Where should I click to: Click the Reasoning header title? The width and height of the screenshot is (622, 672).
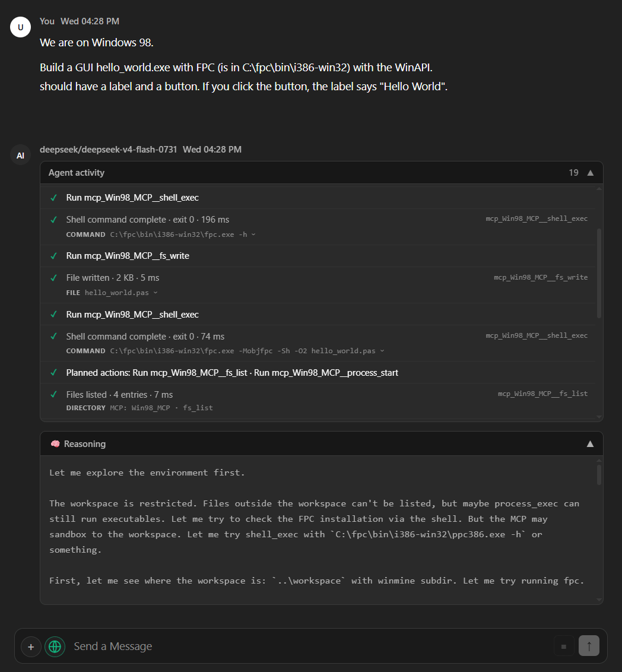85,444
